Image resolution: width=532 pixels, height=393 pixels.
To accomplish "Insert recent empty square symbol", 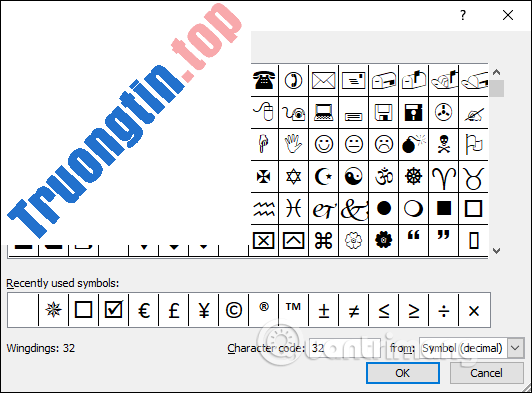I will pos(83,310).
